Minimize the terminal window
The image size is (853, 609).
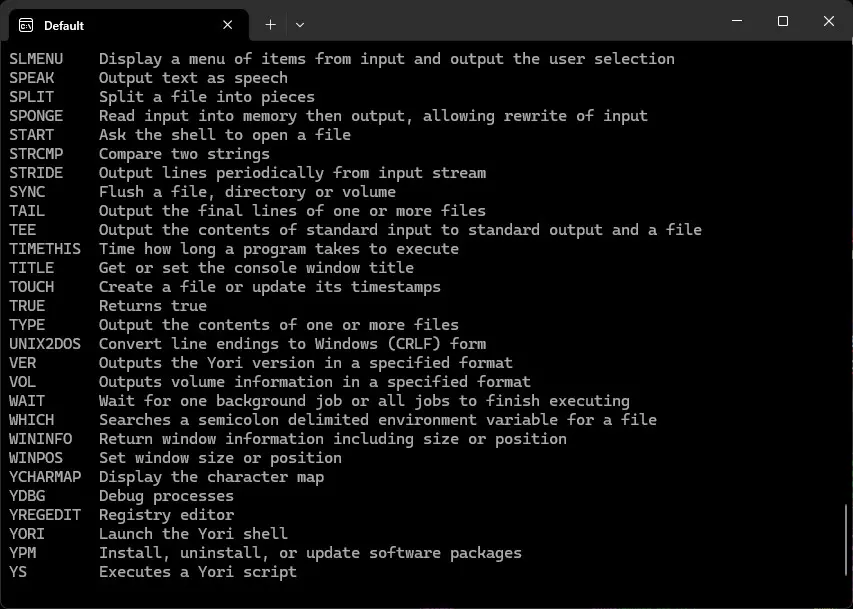tap(736, 20)
